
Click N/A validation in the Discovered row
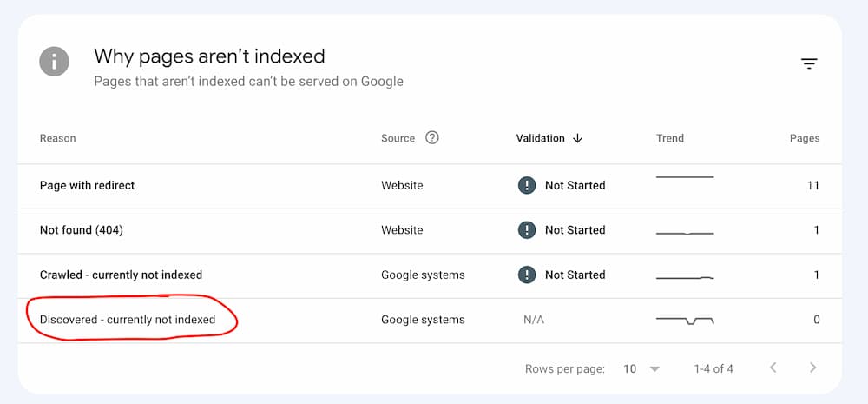coord(534,320)
